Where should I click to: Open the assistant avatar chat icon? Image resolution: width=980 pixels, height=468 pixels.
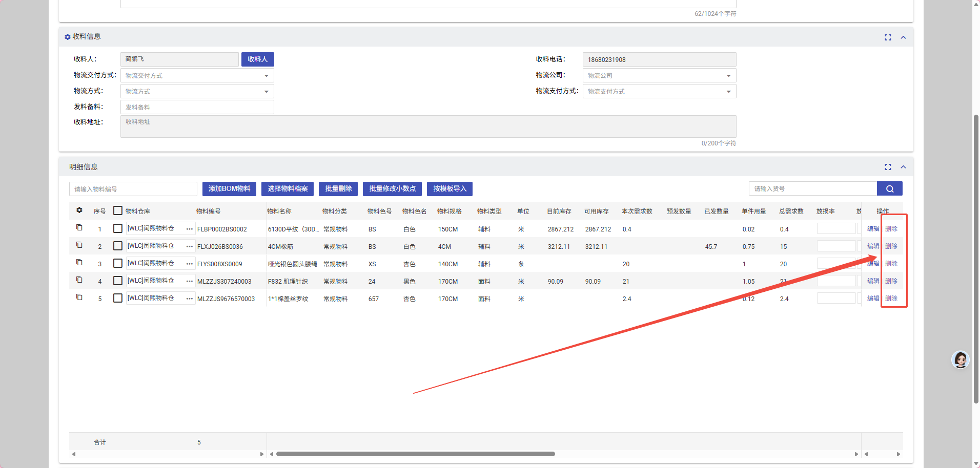click(x=961, y=359)
